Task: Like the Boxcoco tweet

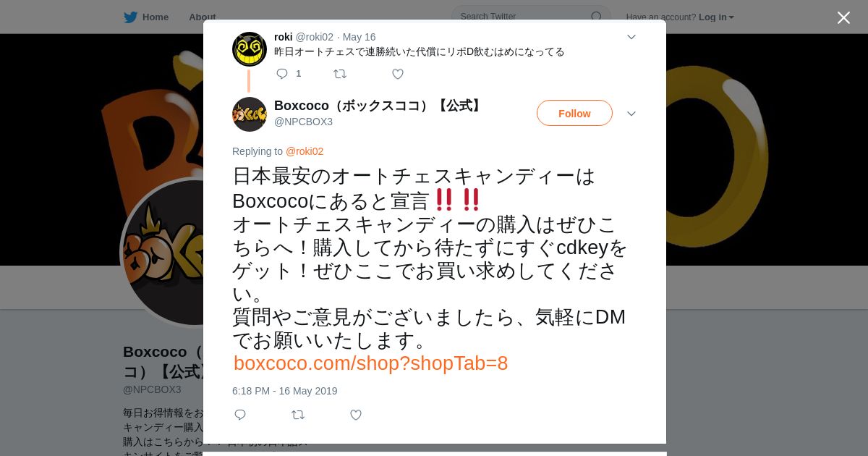Action: [x=356, y=415]
